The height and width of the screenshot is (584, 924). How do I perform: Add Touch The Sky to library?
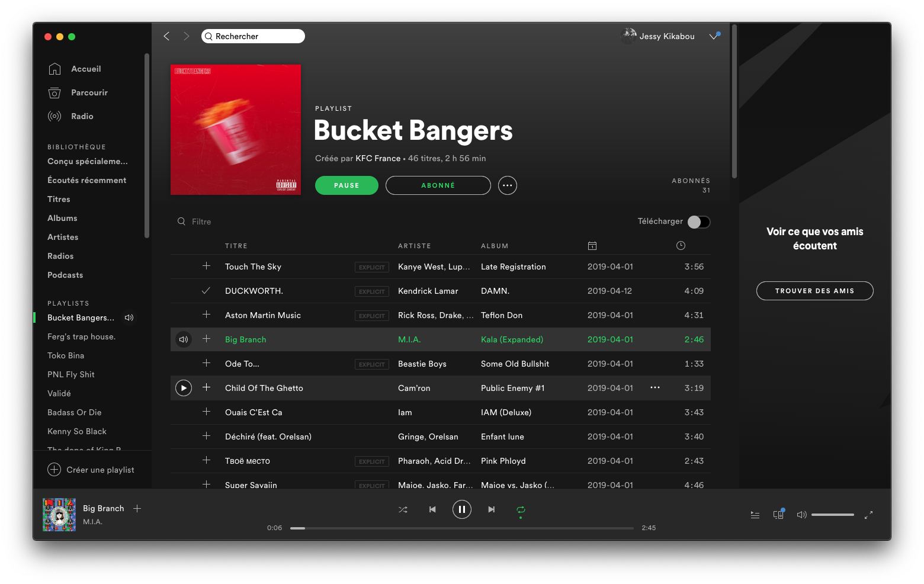206,267
